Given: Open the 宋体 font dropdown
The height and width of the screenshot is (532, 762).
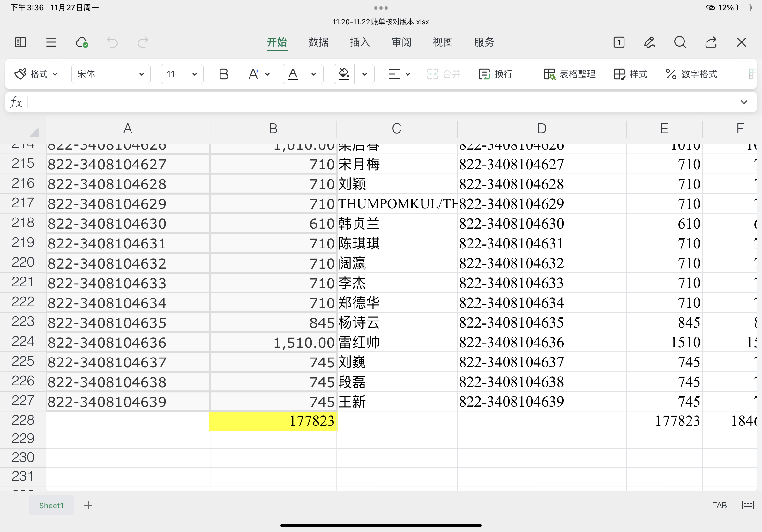Looking at the screenshot, I should [x=110, y=74].
